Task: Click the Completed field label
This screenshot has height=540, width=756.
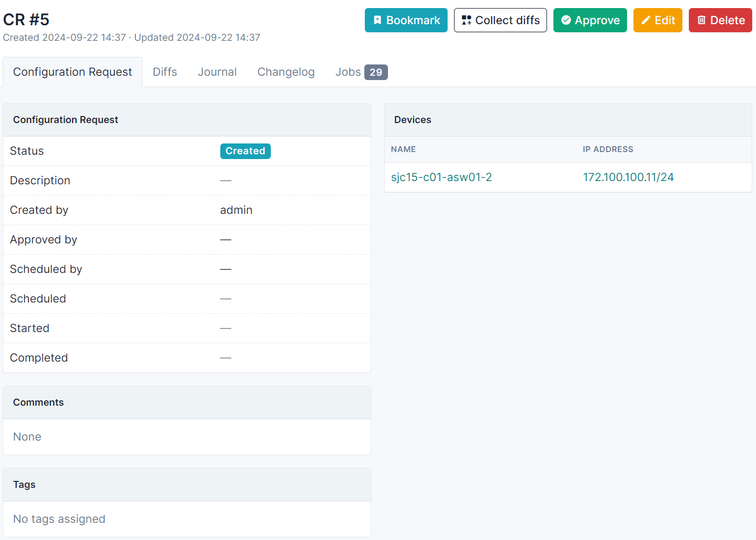Action: 39,358
